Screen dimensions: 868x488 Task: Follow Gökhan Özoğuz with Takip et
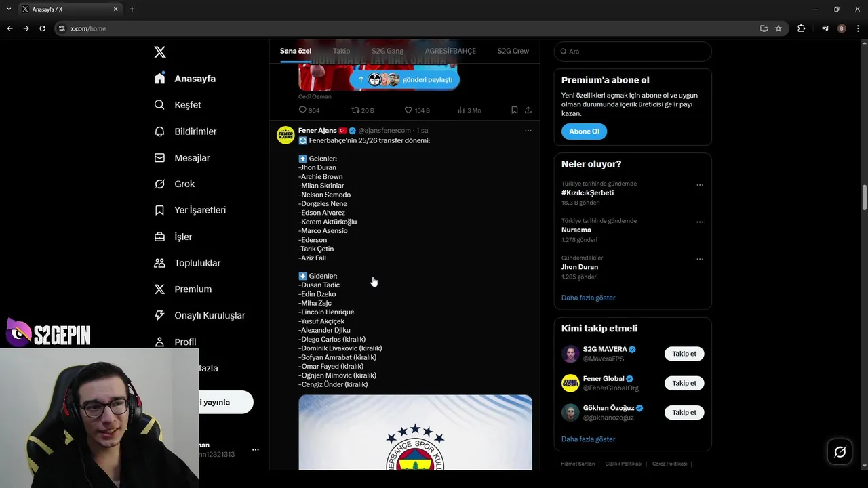pos(684,412)
